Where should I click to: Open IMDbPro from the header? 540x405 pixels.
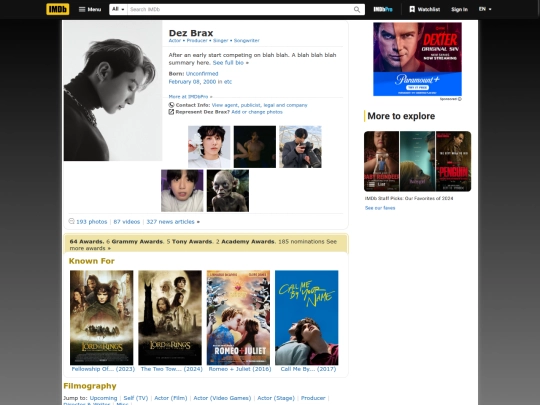(x=383, y=9)
